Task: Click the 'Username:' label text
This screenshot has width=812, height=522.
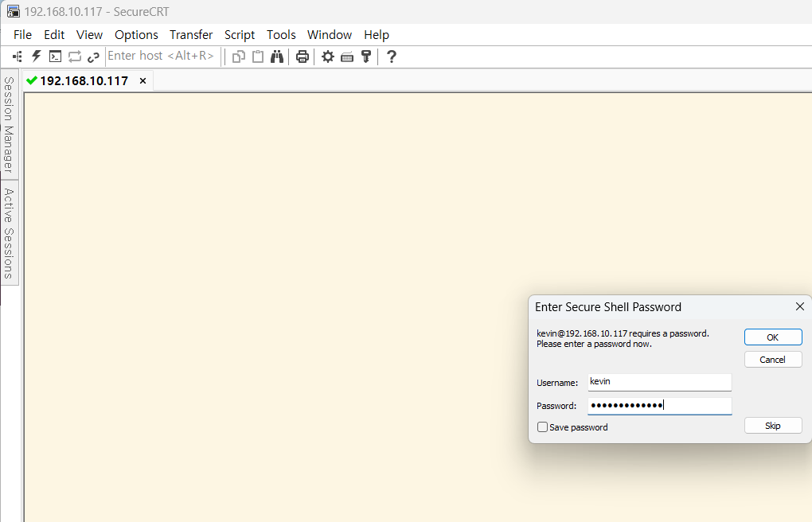Action: [557, 383]
